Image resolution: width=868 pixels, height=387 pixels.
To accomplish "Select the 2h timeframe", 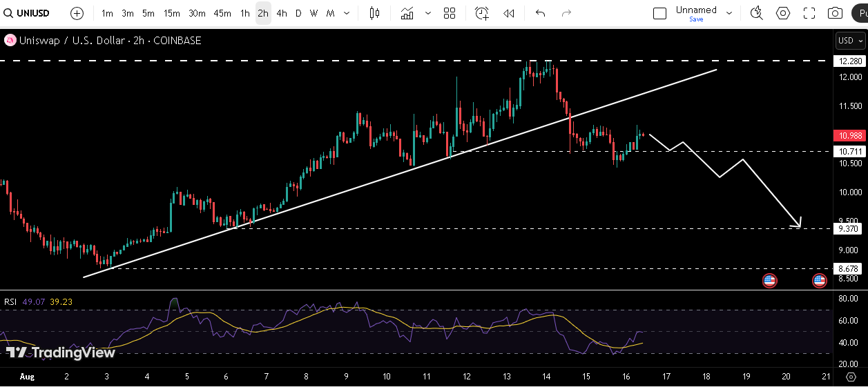I will [263, 13].
